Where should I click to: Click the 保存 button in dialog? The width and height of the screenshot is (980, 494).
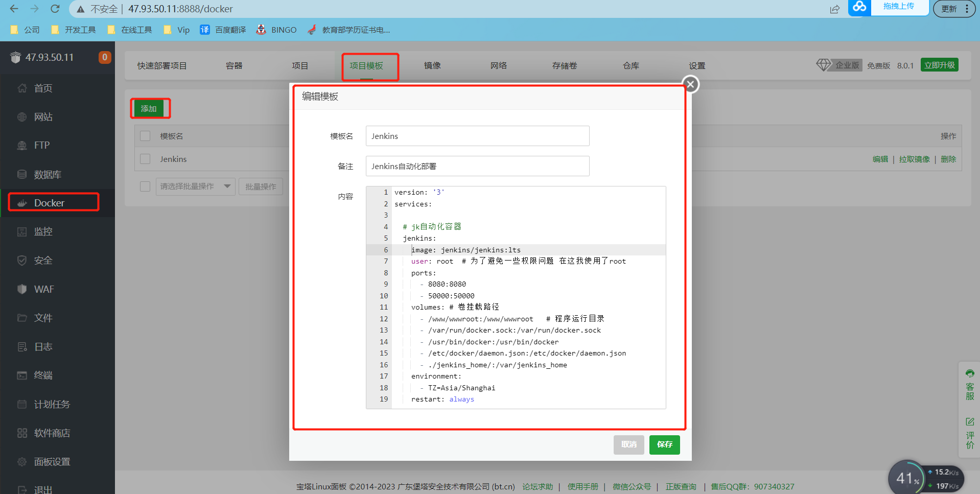pyautogui.click(x=665, y=444)
